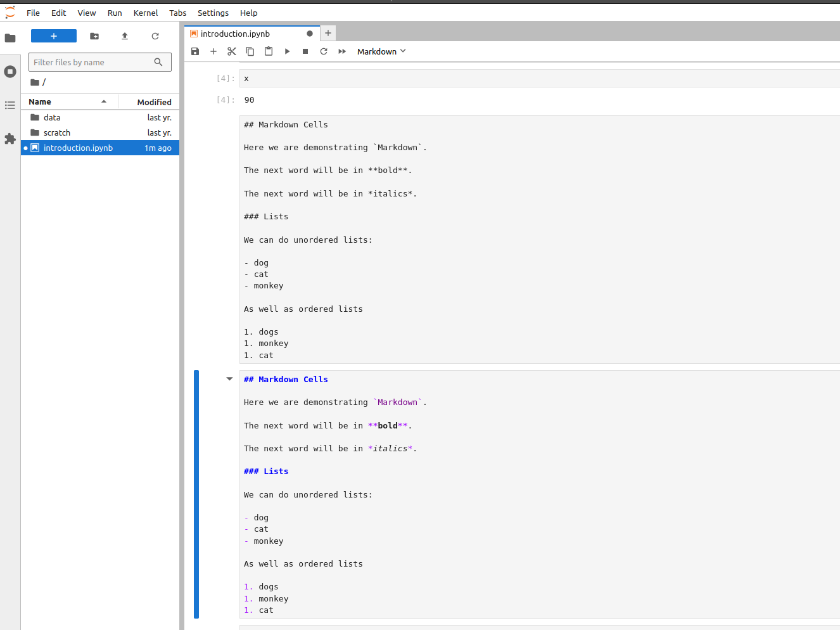The image size is (840, 630).
Task: Copy the selected cell
Action: pos(250,51)
